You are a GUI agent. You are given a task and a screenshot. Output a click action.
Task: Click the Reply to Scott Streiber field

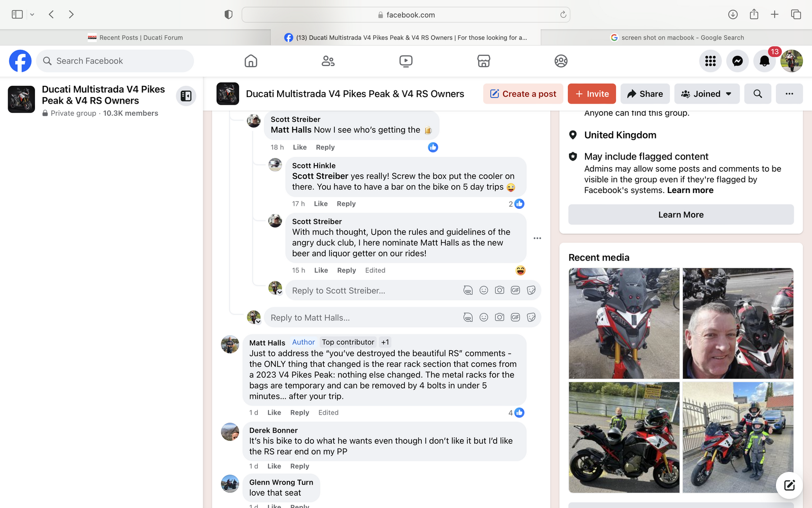[x=373, y=291]
